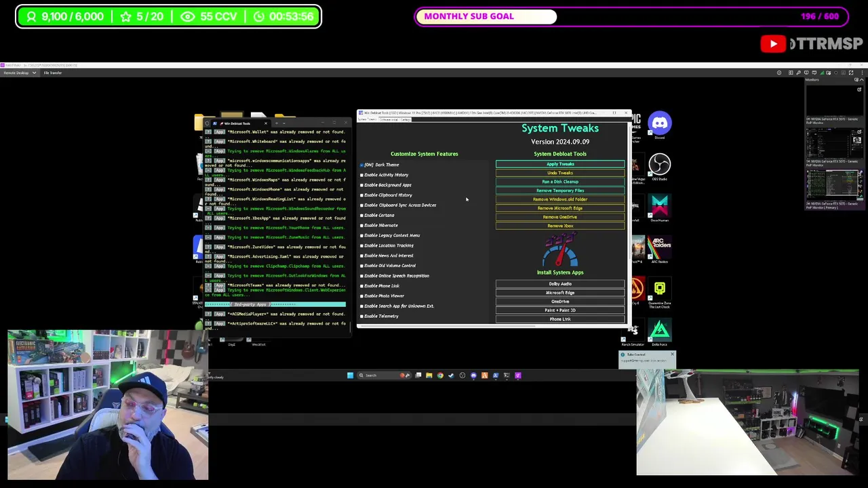868x488 pixels.
Task: Click Run a Disk Cleanup button
Action: tap(560, 182)
